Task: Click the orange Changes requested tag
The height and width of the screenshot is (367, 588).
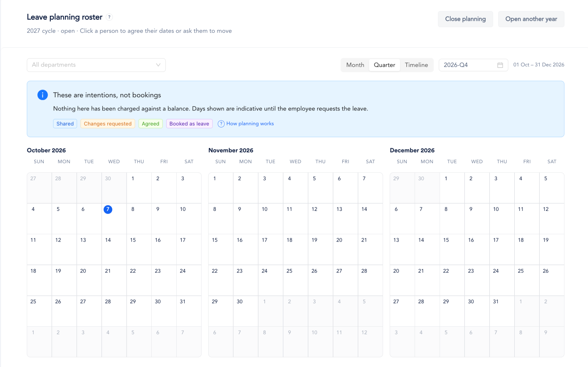Action: (x=108, y=124)
